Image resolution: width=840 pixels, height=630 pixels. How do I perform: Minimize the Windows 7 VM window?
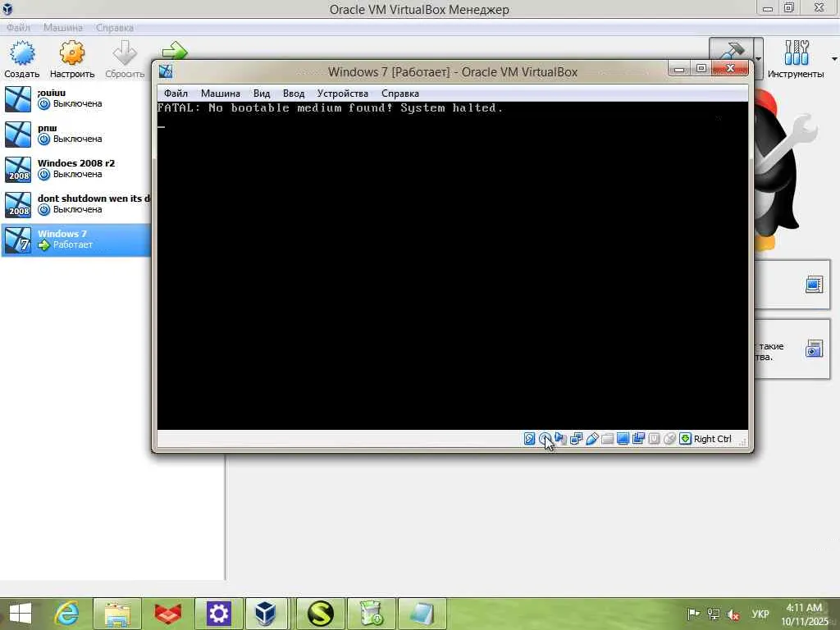point(679,69)
